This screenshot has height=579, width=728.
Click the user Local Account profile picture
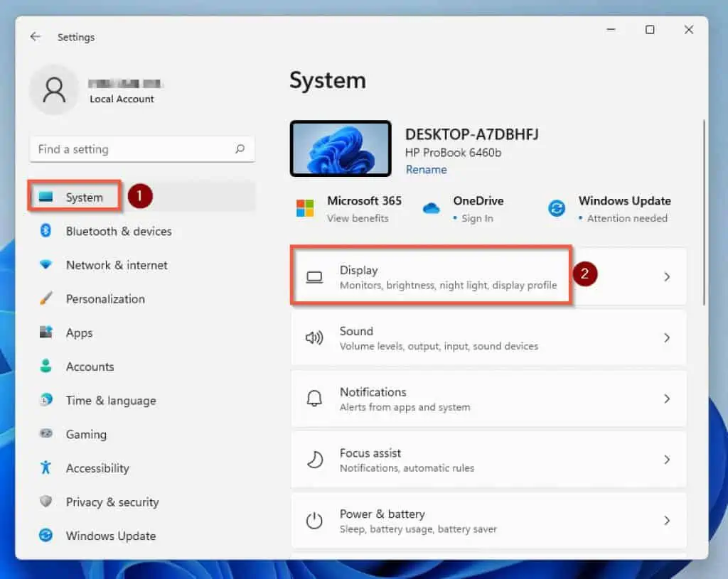(x=54, y=90)
